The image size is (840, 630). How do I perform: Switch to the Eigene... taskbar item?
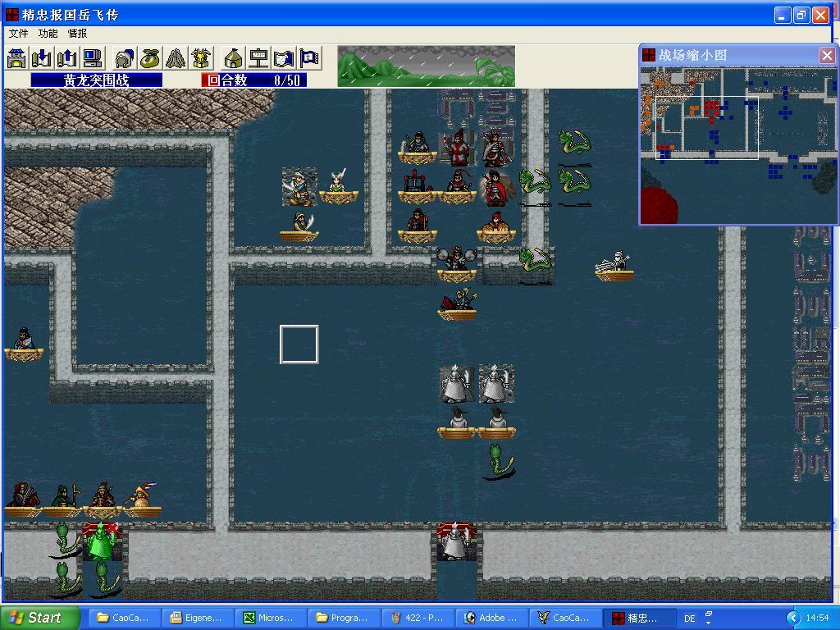(197, 618)
